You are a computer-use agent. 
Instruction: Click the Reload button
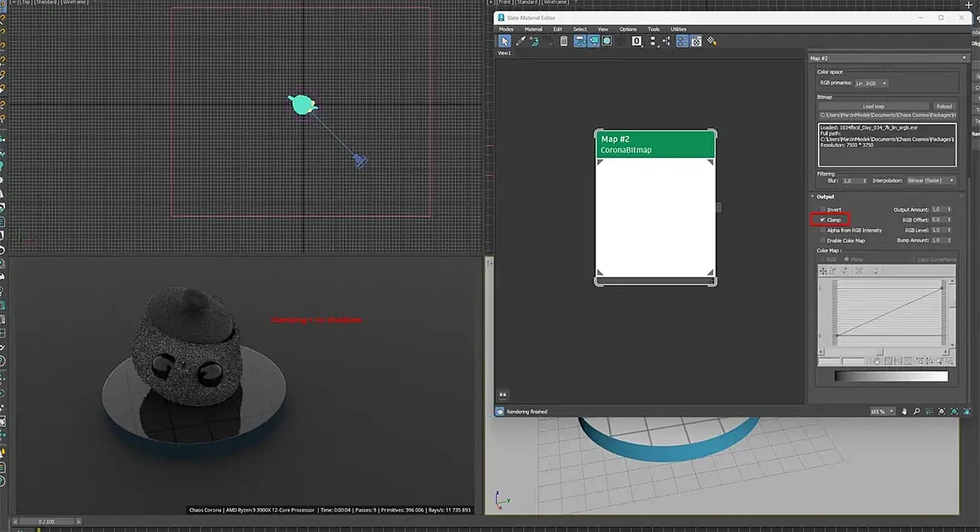click(x=943, y=106)
